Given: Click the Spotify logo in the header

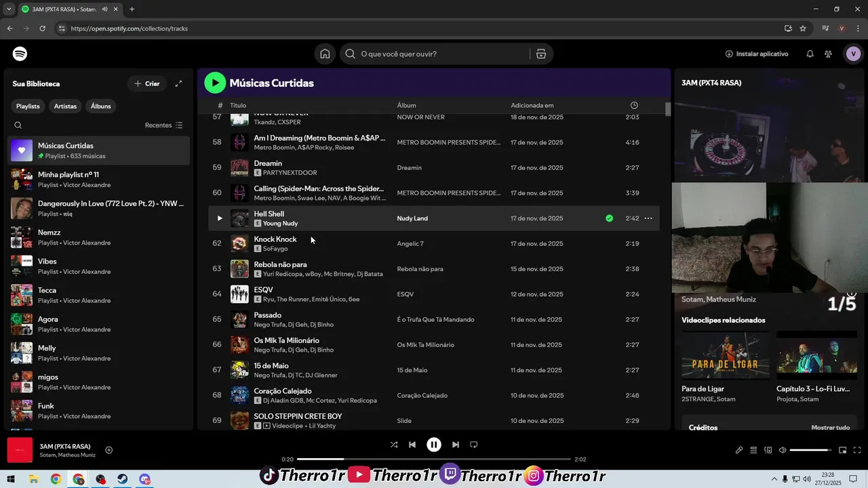Looking at the screenshot, I should tap(20, 54).
